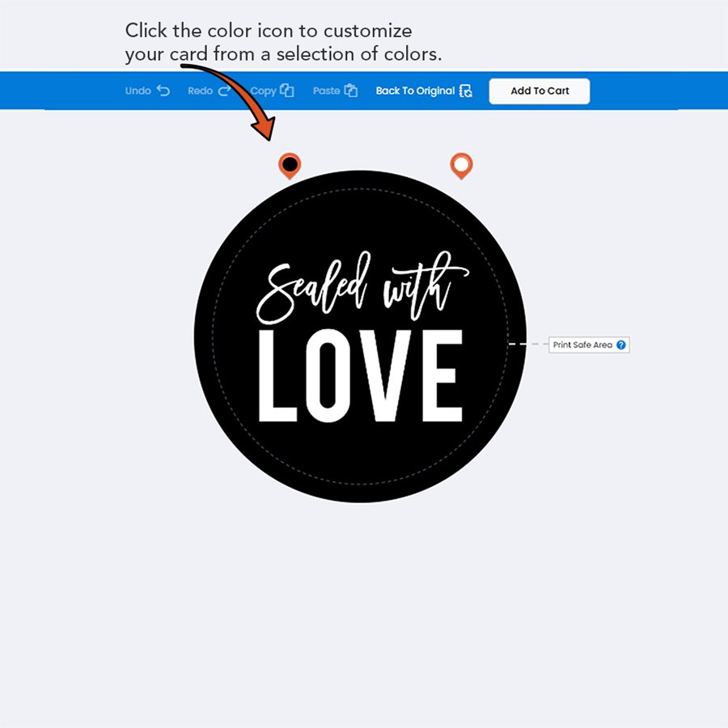Viewport: 728px width, 728px height.
Task: Click the Back To Original reset icon
Action: pos(466,91)
